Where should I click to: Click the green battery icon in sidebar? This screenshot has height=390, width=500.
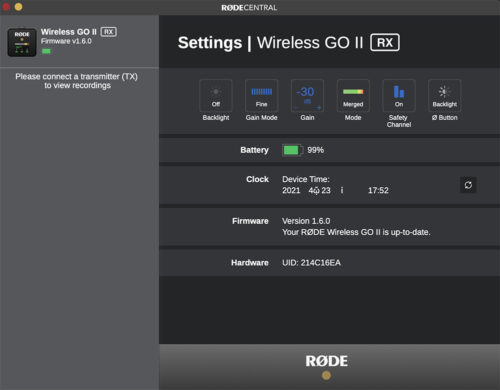coord(46,51)
